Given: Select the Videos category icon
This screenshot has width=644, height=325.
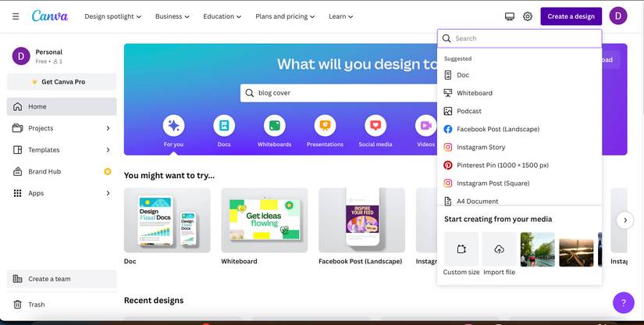Looking at the screenshot, I should pos(425,126).
